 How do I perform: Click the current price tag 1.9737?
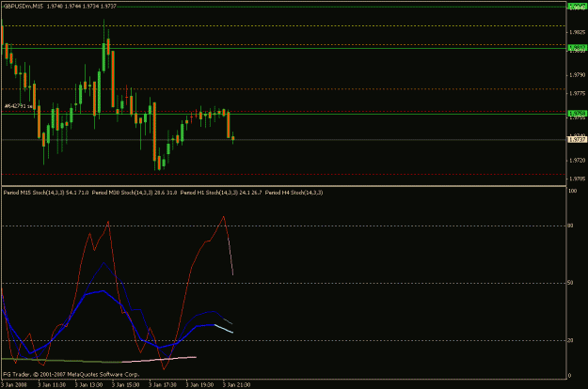577,140
